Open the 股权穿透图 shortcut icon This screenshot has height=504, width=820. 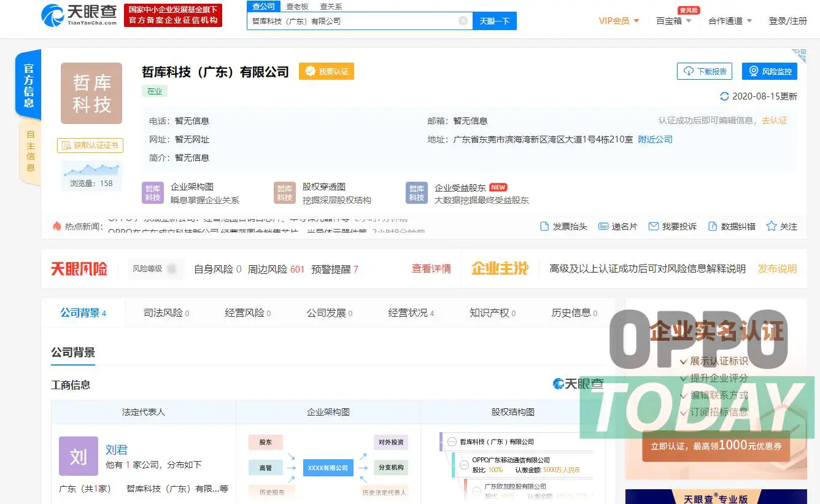[285, 193]
